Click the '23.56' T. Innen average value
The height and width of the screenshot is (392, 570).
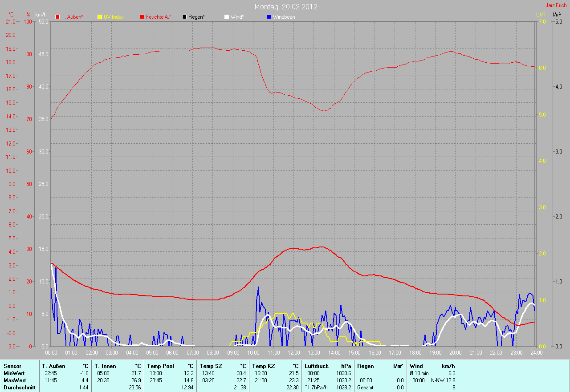click(x=134, y=388)
